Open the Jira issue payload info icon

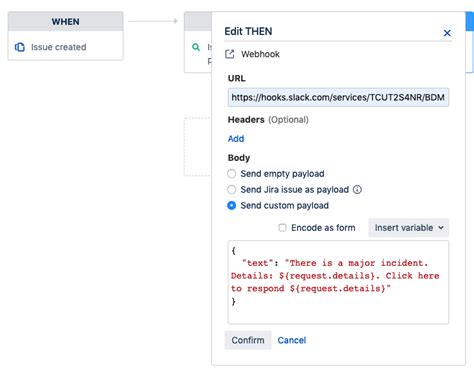pos(357,190)
